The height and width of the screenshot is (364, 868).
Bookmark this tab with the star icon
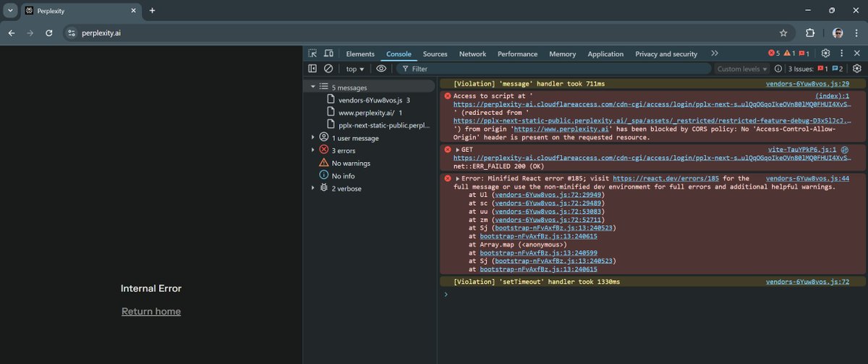click(x=783, y=33)
